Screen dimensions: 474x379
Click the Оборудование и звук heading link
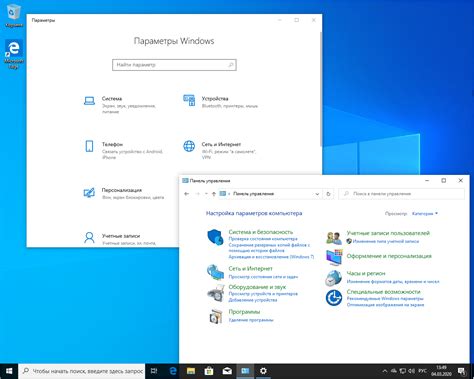[257, 287]
